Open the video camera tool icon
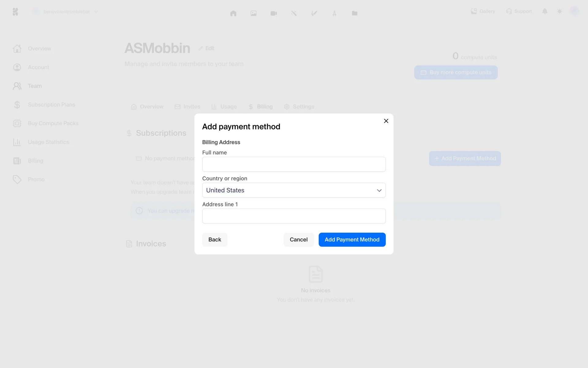 click(x=273, y=13)
